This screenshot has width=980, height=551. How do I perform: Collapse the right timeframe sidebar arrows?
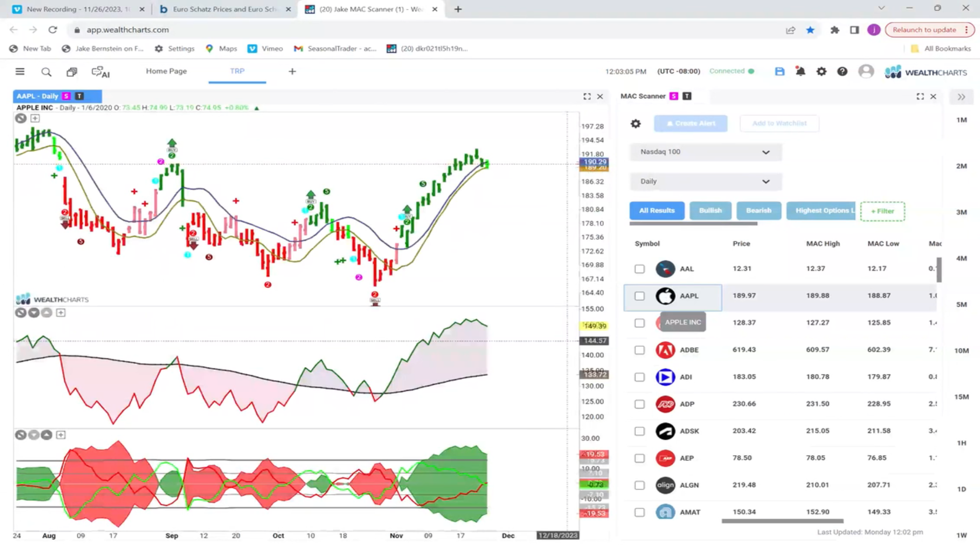[962, 97]
